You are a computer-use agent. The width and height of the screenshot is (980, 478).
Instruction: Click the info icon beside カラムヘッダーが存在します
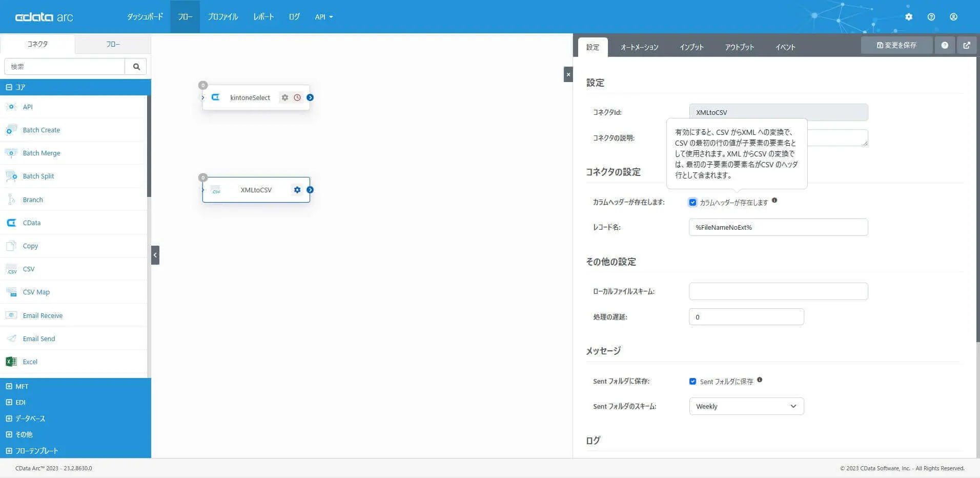coord(774,201)
